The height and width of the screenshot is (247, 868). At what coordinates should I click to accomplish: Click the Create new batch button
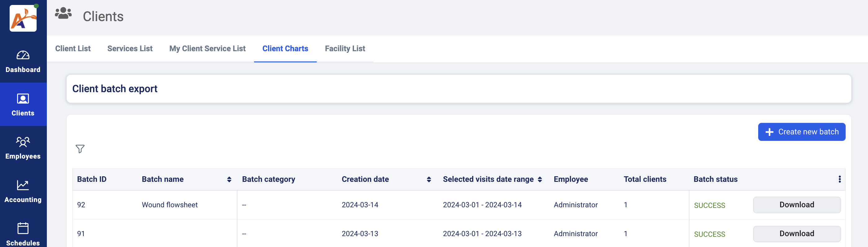(x=802, y=132)
